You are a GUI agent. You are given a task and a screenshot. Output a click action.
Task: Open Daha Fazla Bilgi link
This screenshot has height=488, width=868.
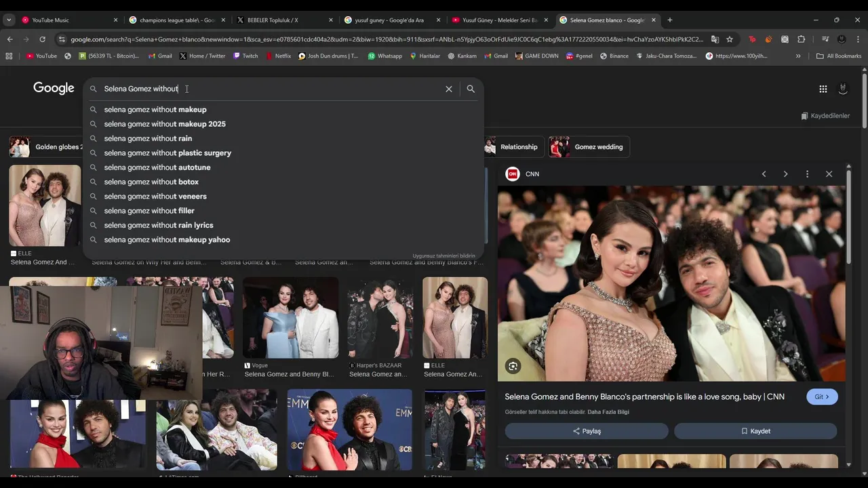click(608, 412)
